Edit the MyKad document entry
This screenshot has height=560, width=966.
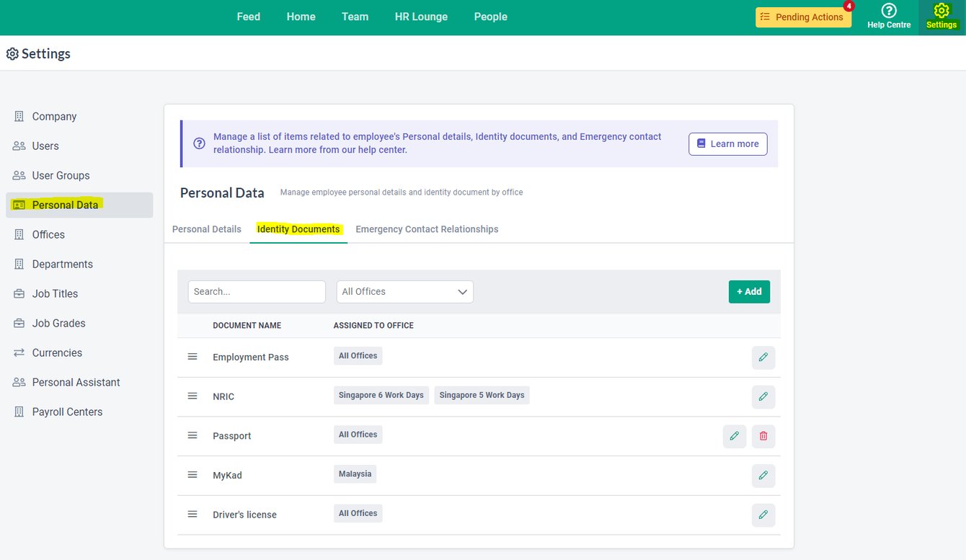pos(763,476)
